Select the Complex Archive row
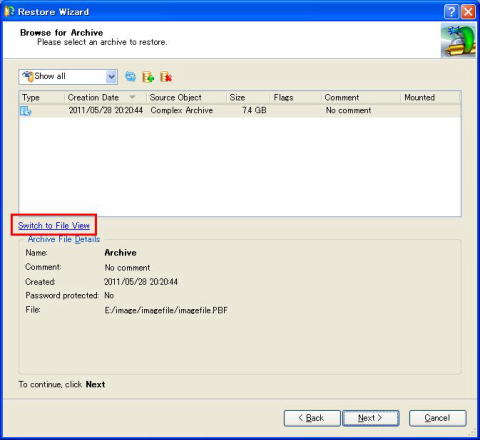 (240, 111)
